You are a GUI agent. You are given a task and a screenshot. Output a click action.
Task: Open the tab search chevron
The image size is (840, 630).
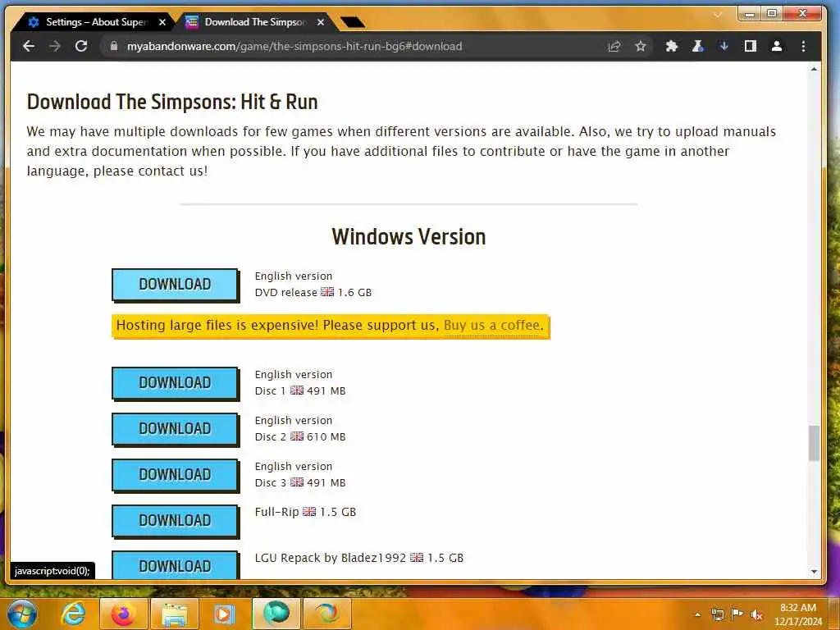(x=718, y=15)
